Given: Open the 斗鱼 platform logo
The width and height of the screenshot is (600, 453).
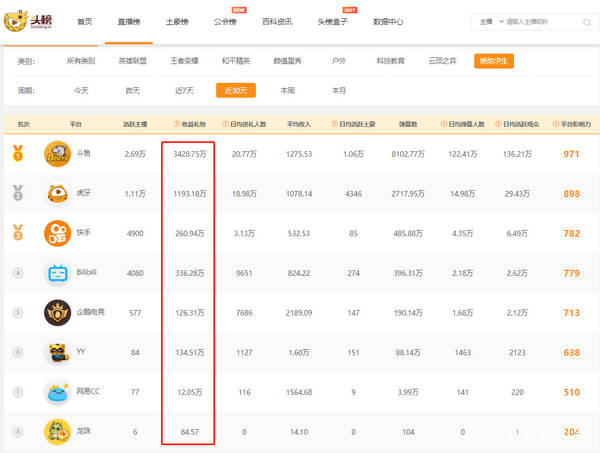Looking at the screenshot, I should 57,154.
